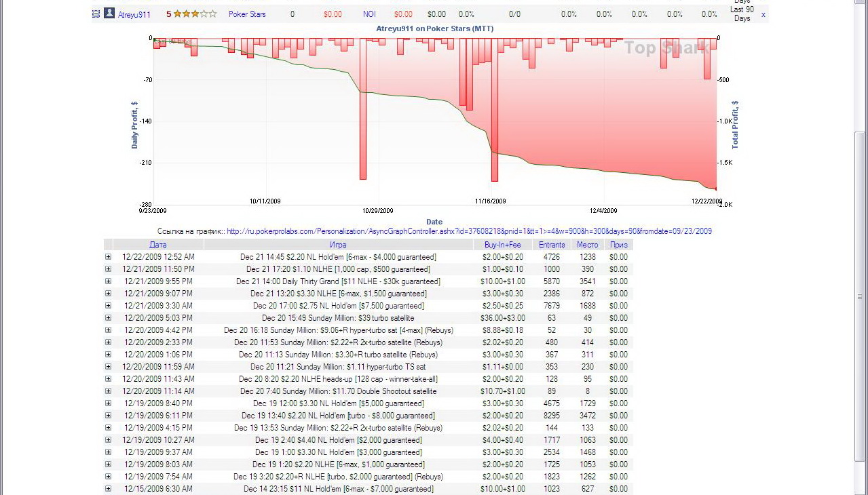Sort tournaments by Buy-In+Fee header

(502, 245)
